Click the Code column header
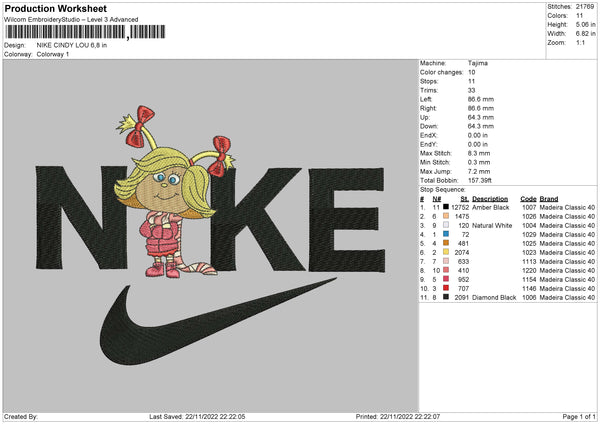The height and width of the screenshot is (424, 600). [528, 199]
